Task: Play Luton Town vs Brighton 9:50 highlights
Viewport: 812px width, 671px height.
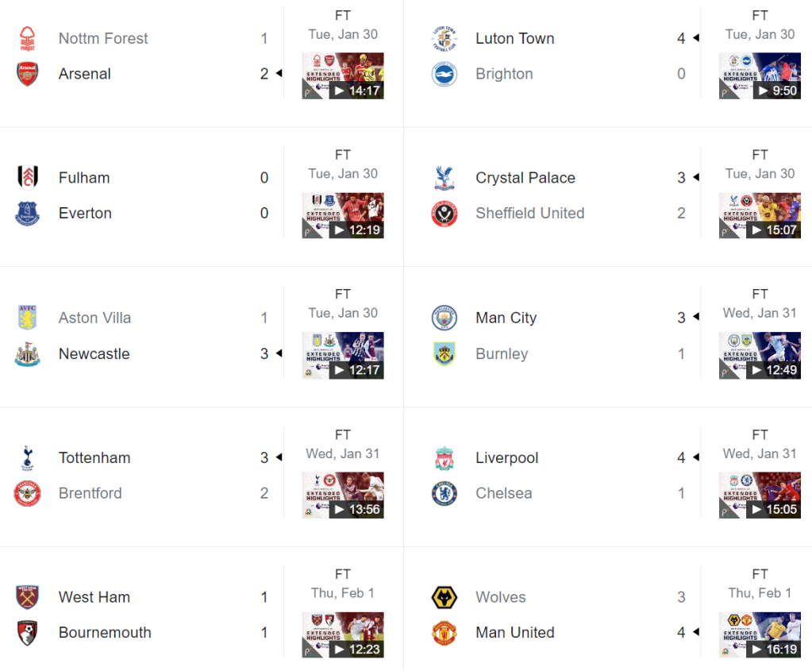Action: tap(760, 76)
